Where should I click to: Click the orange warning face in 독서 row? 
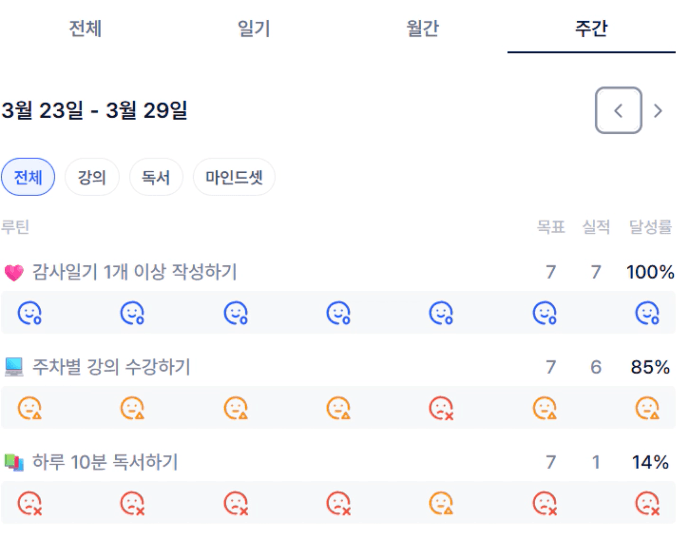441,503
